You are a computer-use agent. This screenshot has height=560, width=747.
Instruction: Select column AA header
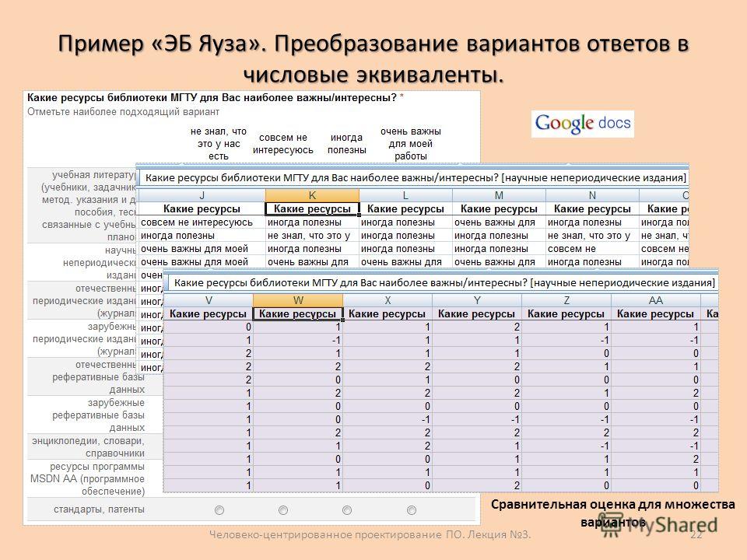pyautogui.click(x=655, y=300)
